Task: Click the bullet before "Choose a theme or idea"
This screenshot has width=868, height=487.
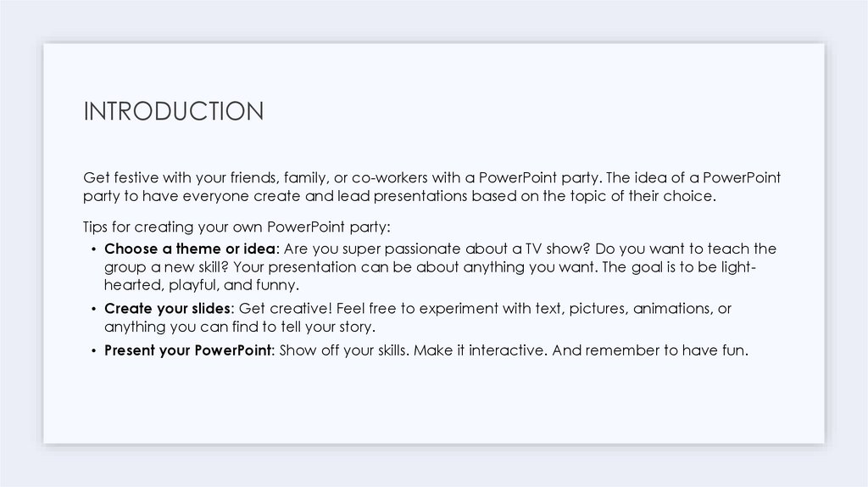Action: pos(92,249)
